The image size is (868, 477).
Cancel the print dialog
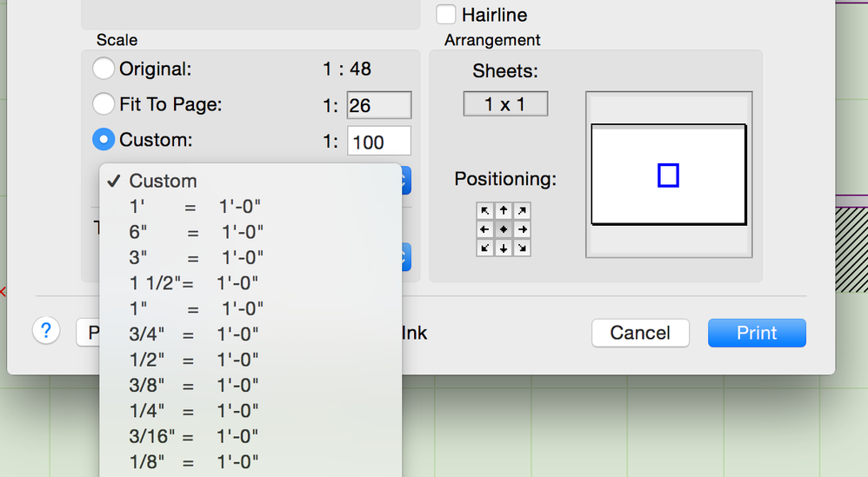(640, 333)
